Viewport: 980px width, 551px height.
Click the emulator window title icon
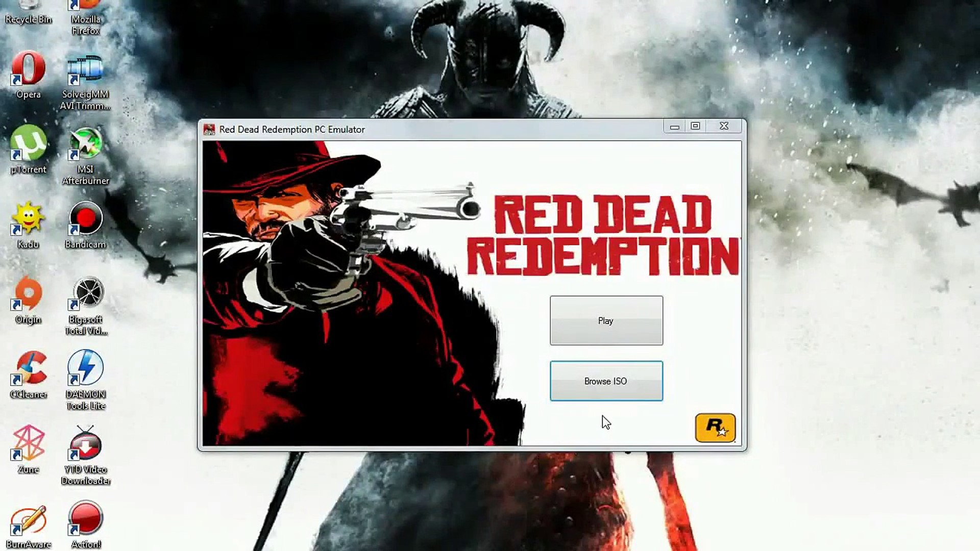click(209, 130)
